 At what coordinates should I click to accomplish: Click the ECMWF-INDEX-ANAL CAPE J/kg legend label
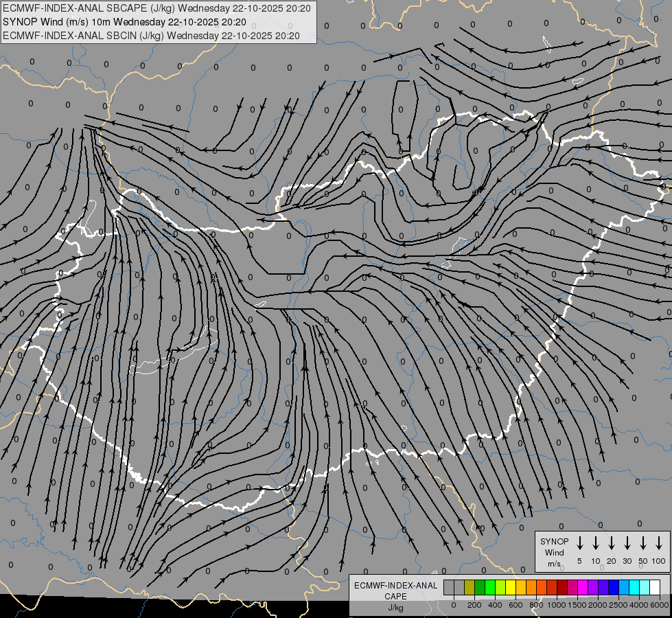(395, 596)
